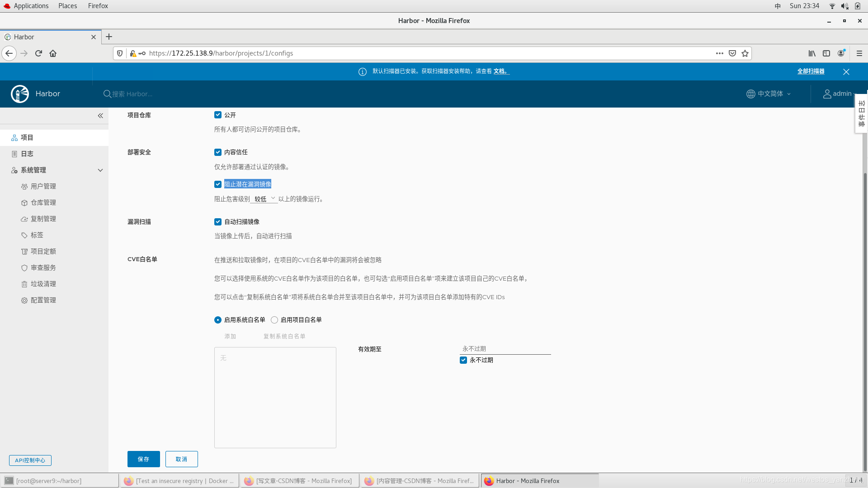The height and width of the screenshot is (488, 868).
Task: Open the 全部扫描器 link
Action: 811,71
